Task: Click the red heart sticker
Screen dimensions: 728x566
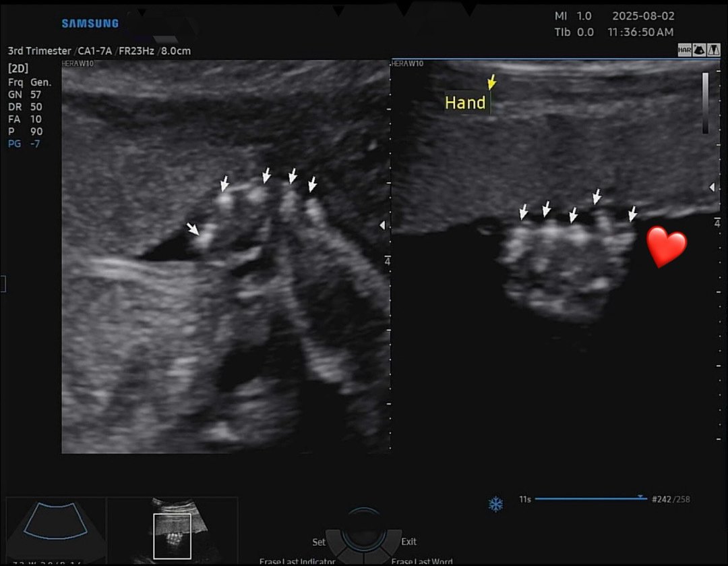Action: 667,246
